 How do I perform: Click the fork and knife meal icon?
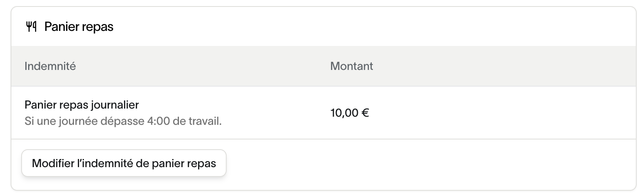tap(31, 27)
